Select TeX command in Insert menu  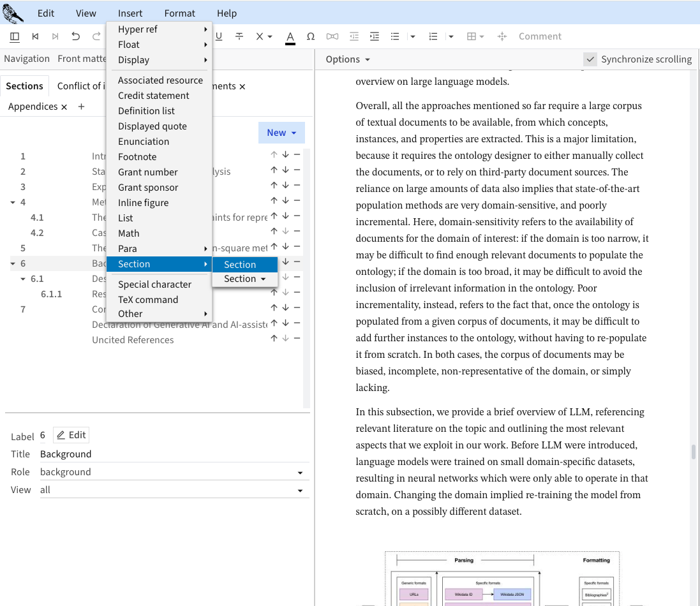pos(148,299)
